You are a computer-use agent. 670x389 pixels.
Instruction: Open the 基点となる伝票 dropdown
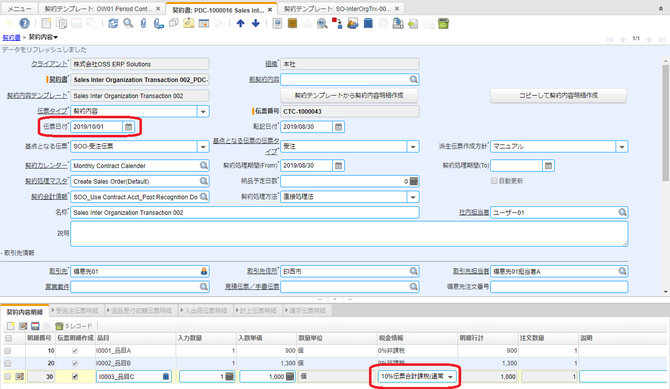(203, 146)
